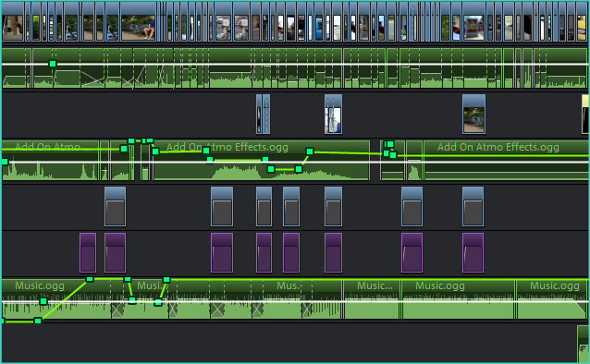590x364 pixels.
Task: Click the last crossfade icon on the Music track
Action: click(307, 310)
